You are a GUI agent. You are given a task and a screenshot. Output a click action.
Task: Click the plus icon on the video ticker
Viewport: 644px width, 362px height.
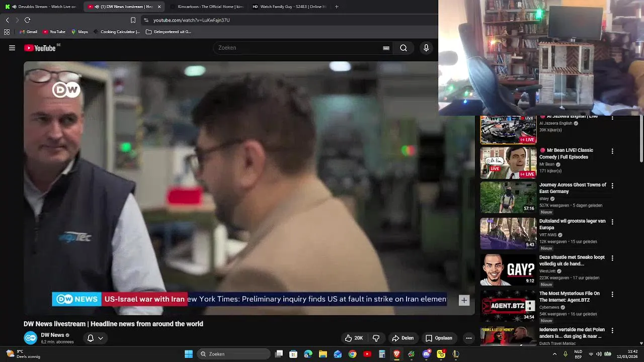point(464,300)
